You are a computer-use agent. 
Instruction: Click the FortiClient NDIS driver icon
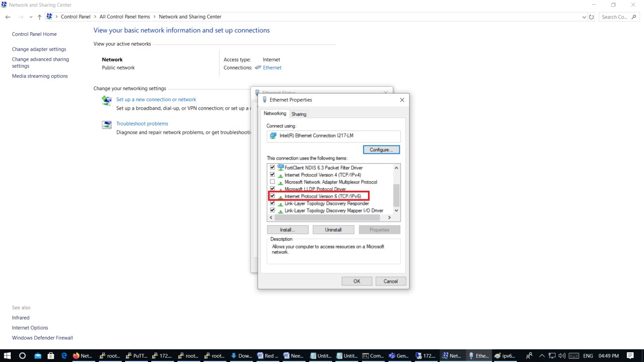[x=281, y=167]
